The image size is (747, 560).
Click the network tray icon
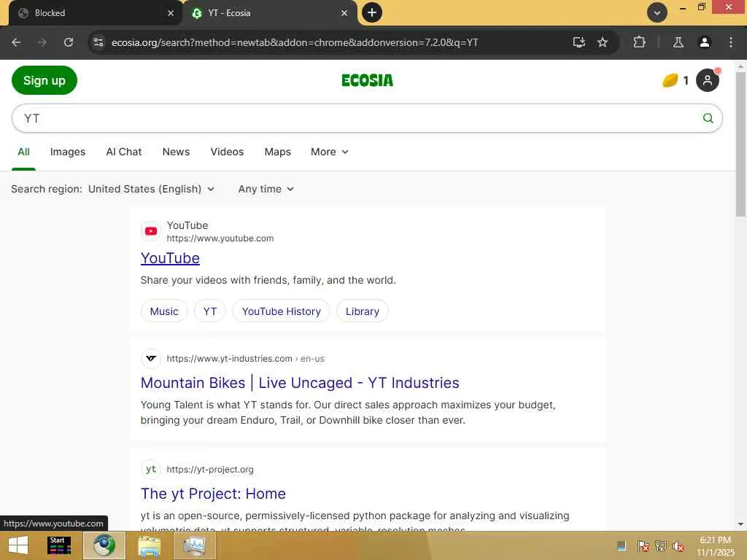661,545
